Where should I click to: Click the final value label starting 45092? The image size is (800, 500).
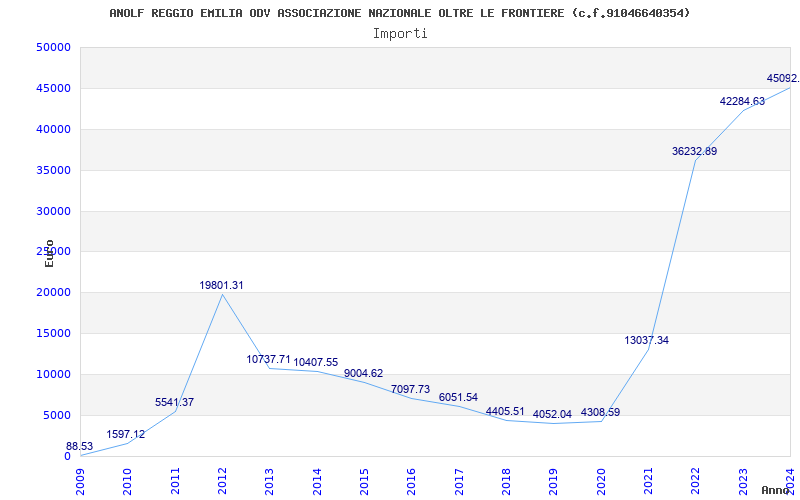(x=783, y=79)
